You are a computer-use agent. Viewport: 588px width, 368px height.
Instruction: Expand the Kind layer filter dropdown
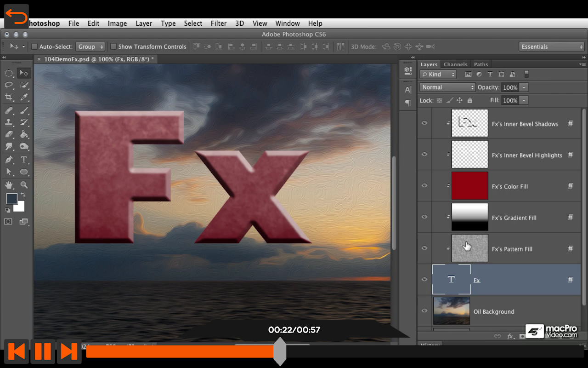(x=438, y=75)
